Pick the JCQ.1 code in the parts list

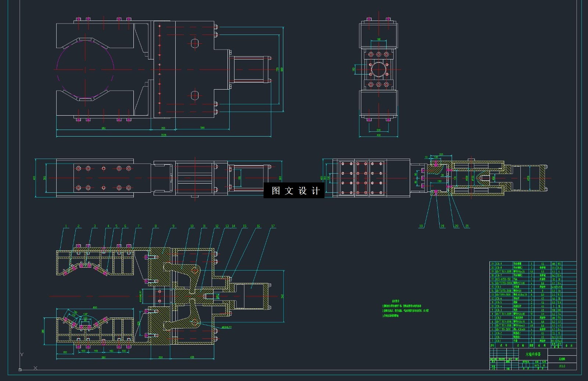coord(498,341)
